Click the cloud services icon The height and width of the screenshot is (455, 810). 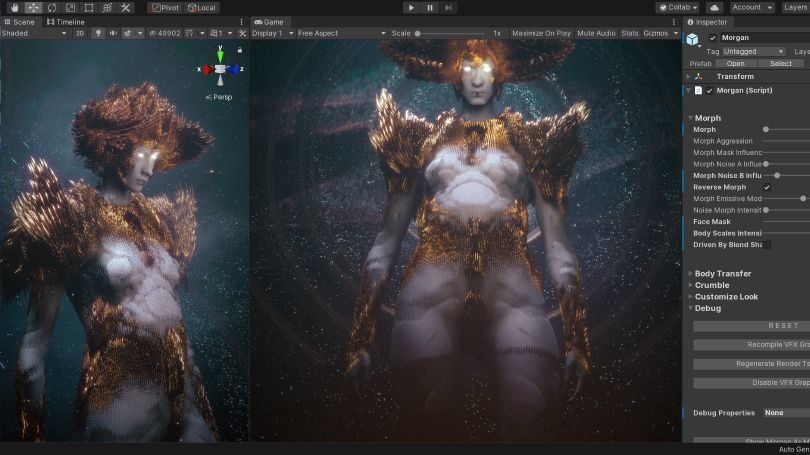[x=714, y=7]
